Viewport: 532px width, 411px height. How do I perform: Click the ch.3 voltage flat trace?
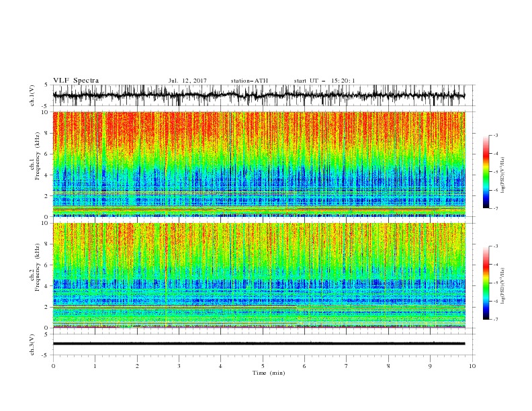point(259,344)
